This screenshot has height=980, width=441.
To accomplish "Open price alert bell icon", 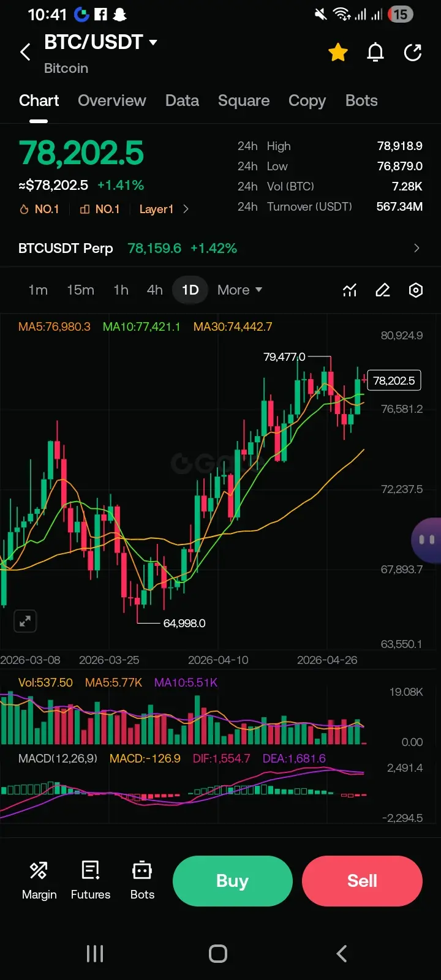I will coord(375,53).
